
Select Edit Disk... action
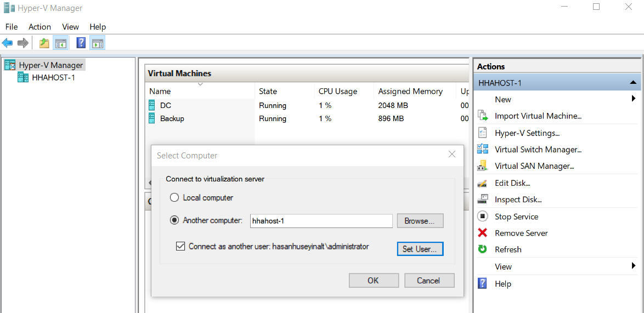pyautogui.click(x=512, y=183)
